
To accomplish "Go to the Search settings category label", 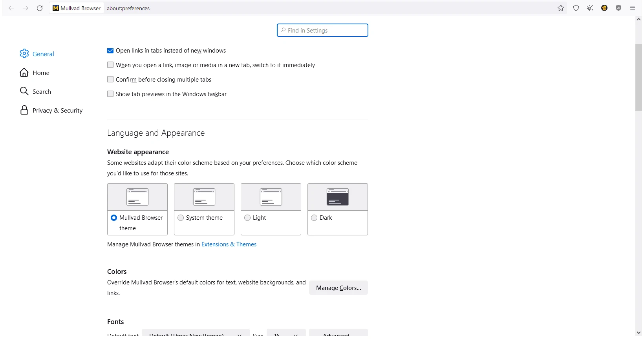I will 42,92.
